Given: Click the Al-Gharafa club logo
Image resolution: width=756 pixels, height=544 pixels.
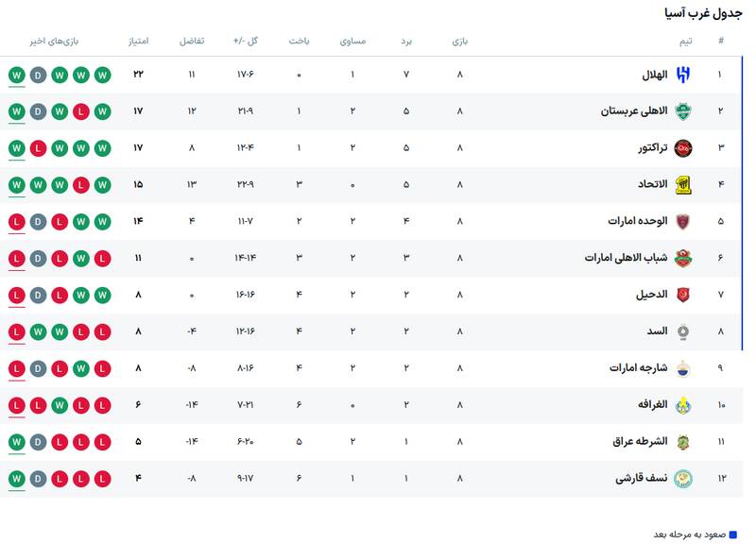Looking at the screenshot, I should pyautogui.click(x=683, y=405).
